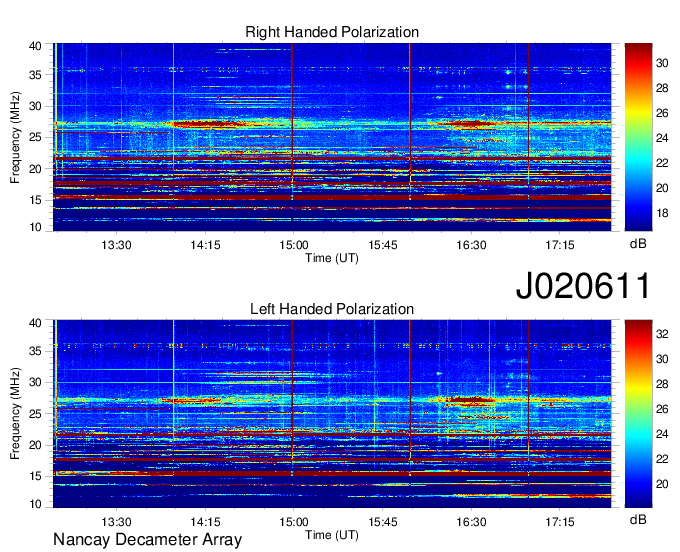Click 10 MHz tick on Right Handed plot
This screenshot has width=680, height=552.
35,227
